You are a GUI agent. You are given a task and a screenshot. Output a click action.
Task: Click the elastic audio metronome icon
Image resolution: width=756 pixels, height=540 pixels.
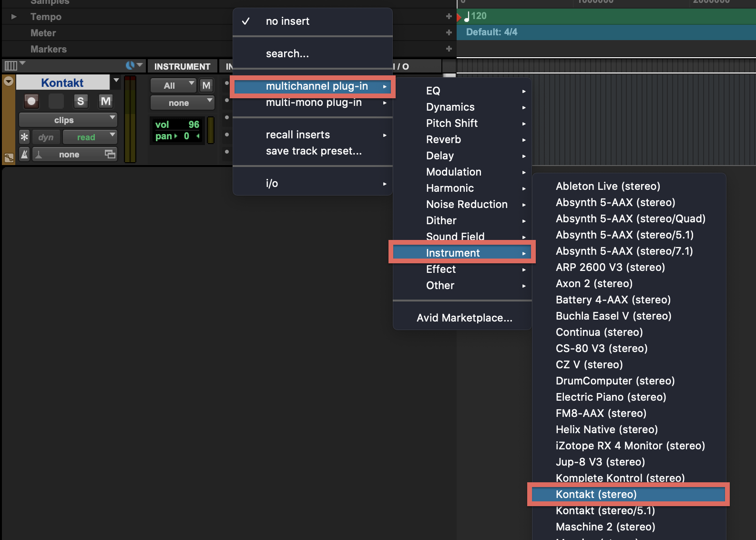24,155
